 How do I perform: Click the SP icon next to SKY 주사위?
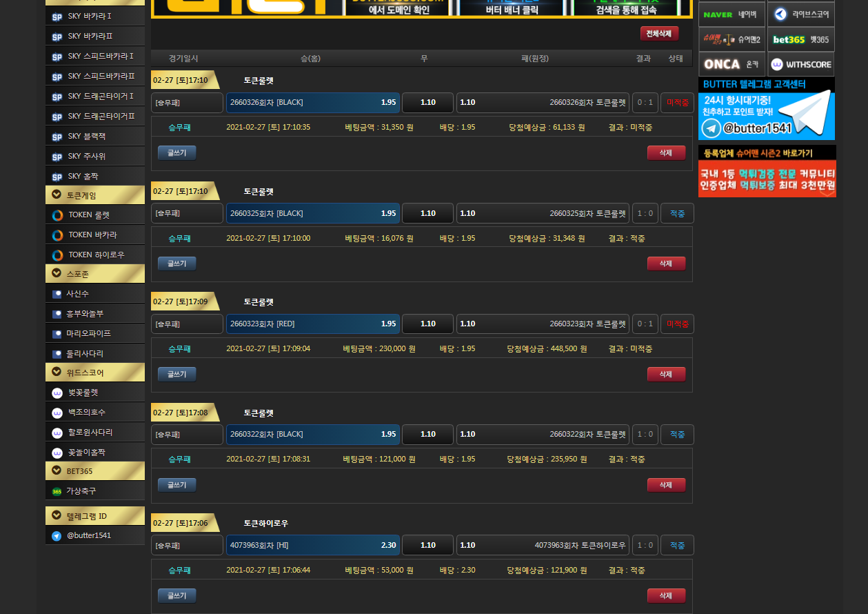57,157
